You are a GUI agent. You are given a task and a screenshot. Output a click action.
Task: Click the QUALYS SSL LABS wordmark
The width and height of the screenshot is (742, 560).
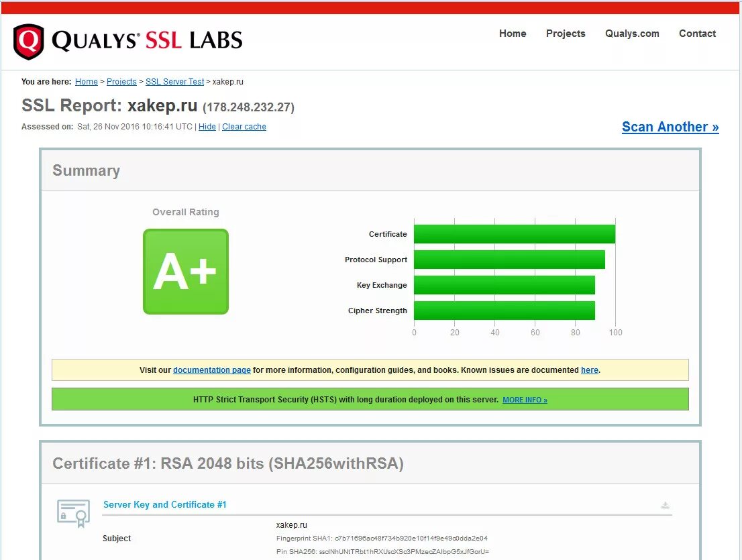pos(147,41)
